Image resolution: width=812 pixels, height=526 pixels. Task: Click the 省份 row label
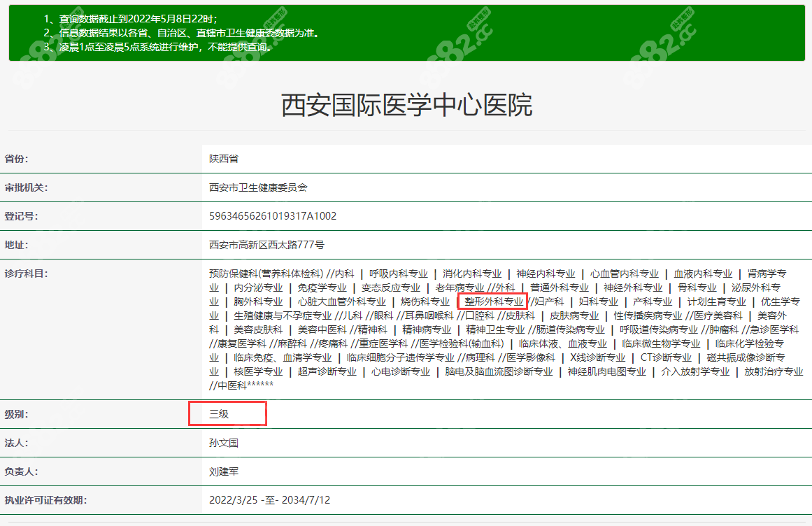point(17,159)
